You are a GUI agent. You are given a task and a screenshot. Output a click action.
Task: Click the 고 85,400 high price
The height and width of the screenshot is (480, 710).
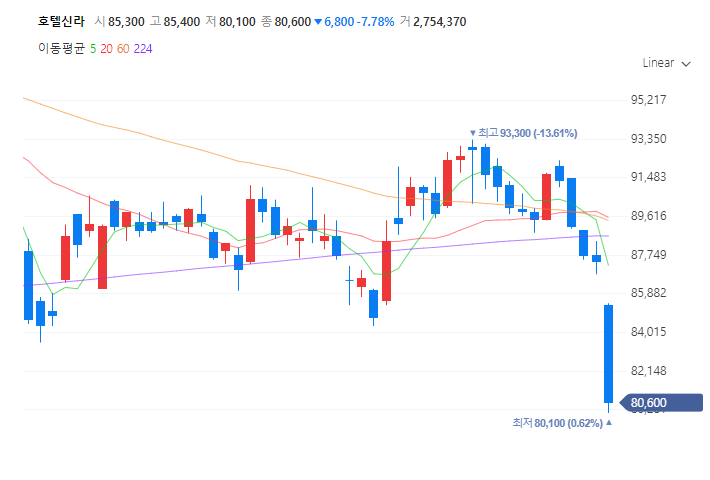tap(175, 21)
